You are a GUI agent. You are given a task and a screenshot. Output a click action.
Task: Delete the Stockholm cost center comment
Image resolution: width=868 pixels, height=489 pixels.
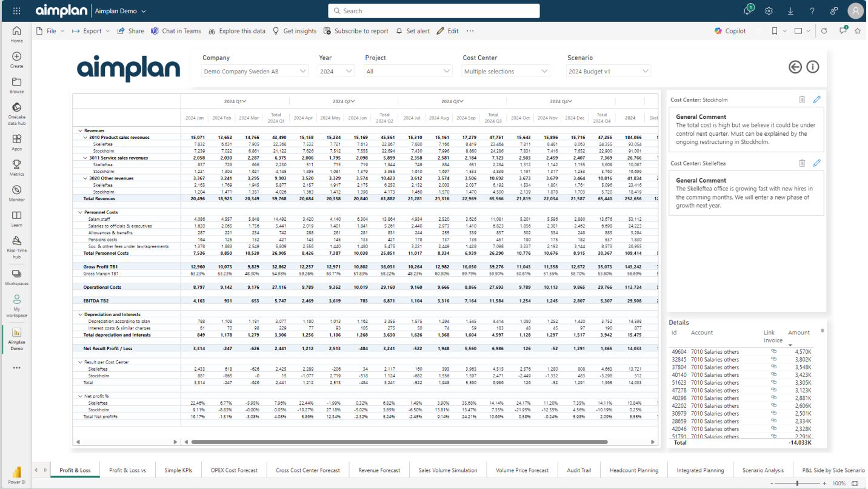click(802, 99)
